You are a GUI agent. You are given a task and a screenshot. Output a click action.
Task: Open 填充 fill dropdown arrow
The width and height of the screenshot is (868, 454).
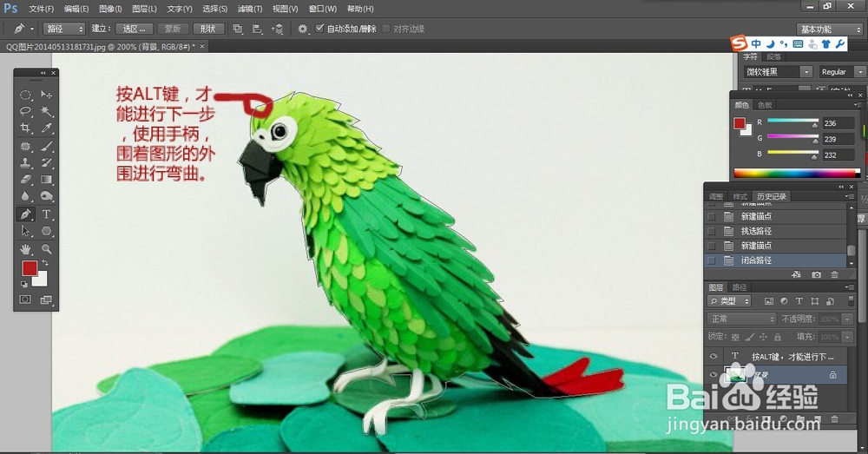tap(847, 337)
